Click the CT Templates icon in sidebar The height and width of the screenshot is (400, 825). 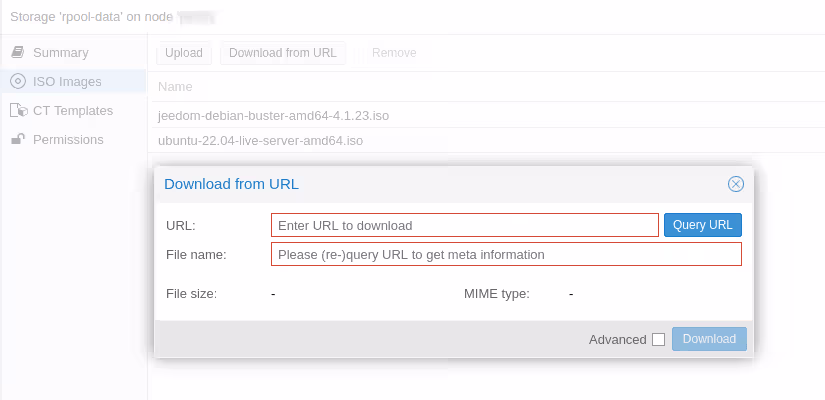pyautogui.click(x=18, y=111)
